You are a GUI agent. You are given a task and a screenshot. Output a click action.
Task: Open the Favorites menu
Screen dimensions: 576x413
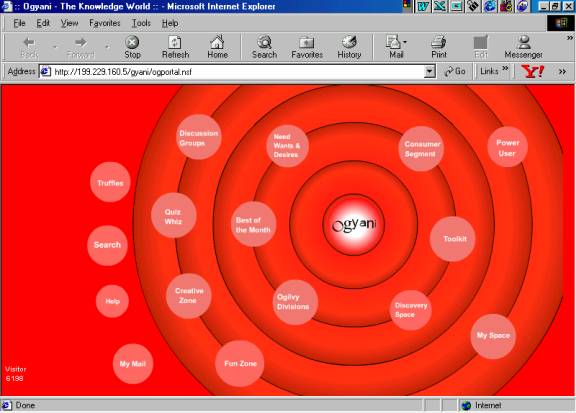click(105, 23)
